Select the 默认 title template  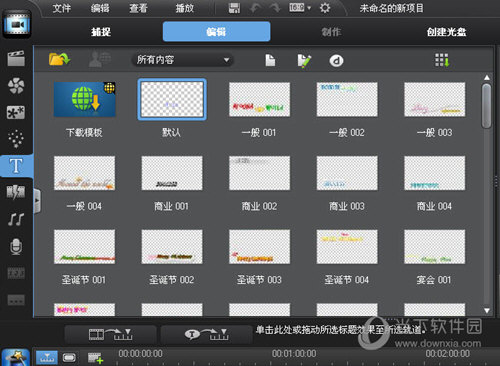click(x=172, y=99)
